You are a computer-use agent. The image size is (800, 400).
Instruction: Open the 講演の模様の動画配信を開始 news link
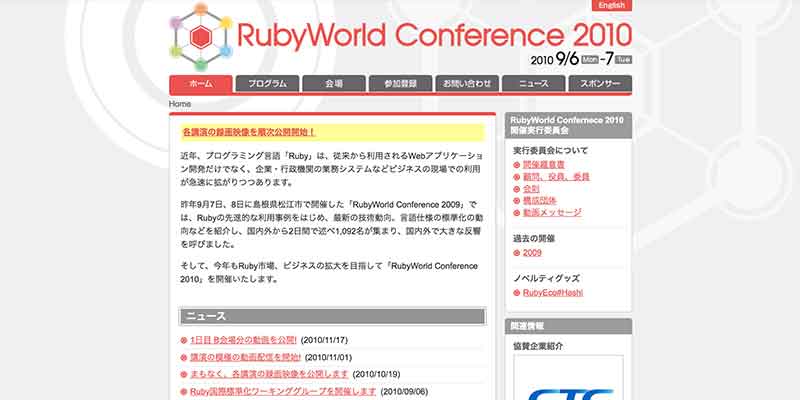coord(245,357)
